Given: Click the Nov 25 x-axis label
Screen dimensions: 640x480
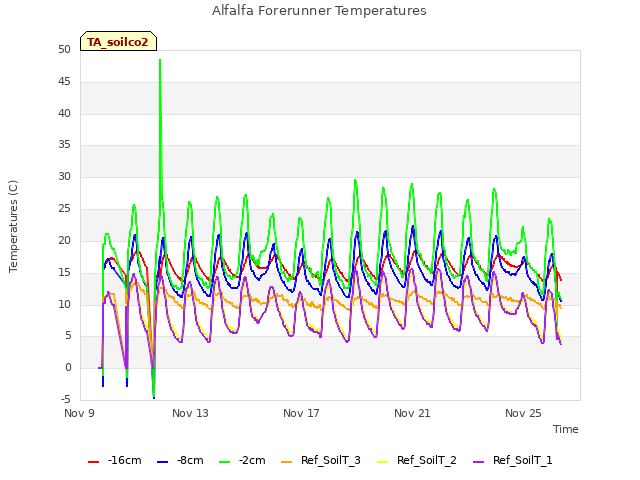Looking at the screenshot, I should pyautogui.click(x=523, y=413).
